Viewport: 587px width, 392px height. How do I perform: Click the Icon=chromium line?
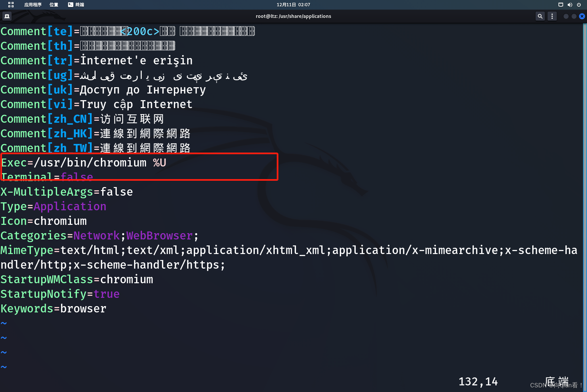click(43, 221)
